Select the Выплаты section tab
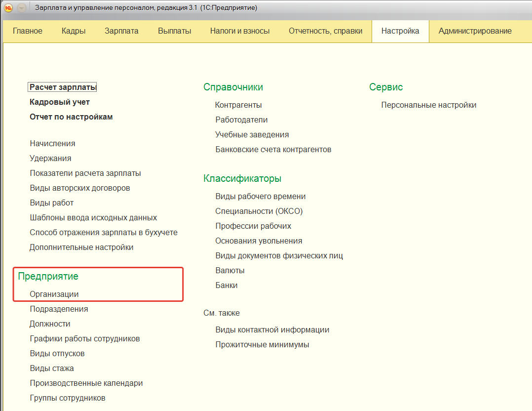The height and width of the screenshot is (411, 532). coord(174,31)
